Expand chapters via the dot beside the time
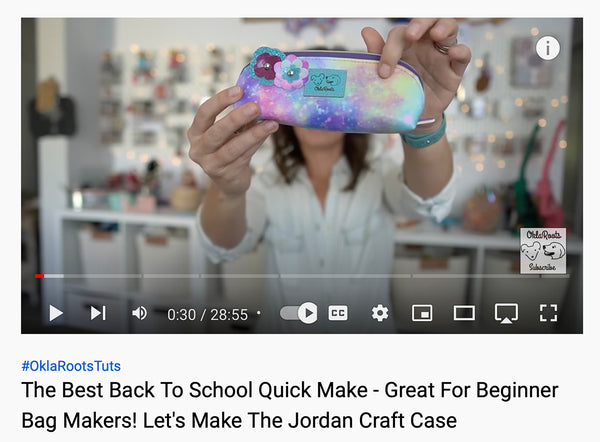This screenshot has height=442, width=600. coord(259,313)
